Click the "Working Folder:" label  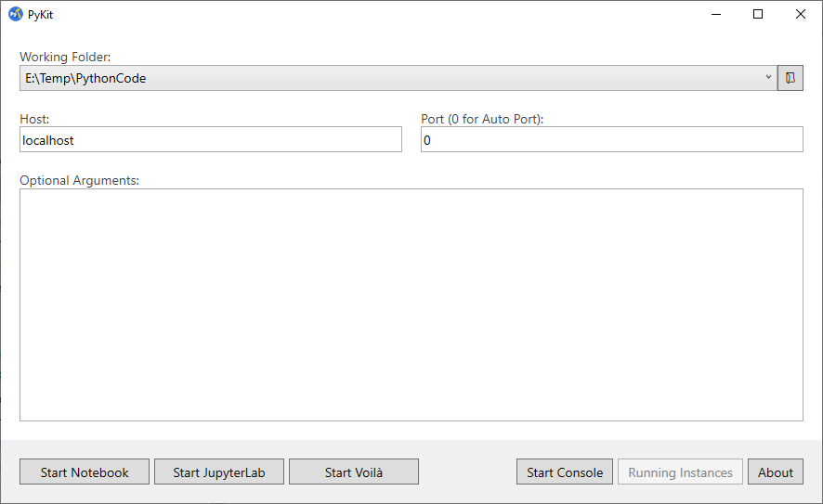point(65,58)
